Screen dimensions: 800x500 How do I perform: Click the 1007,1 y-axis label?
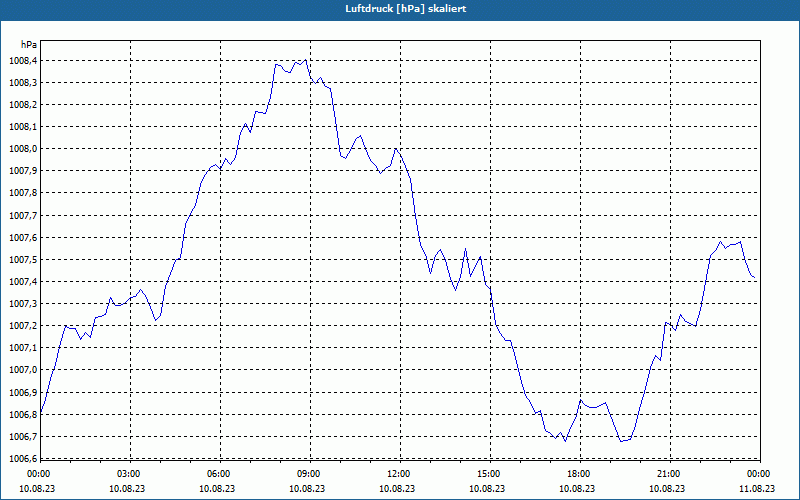[23, 348]
